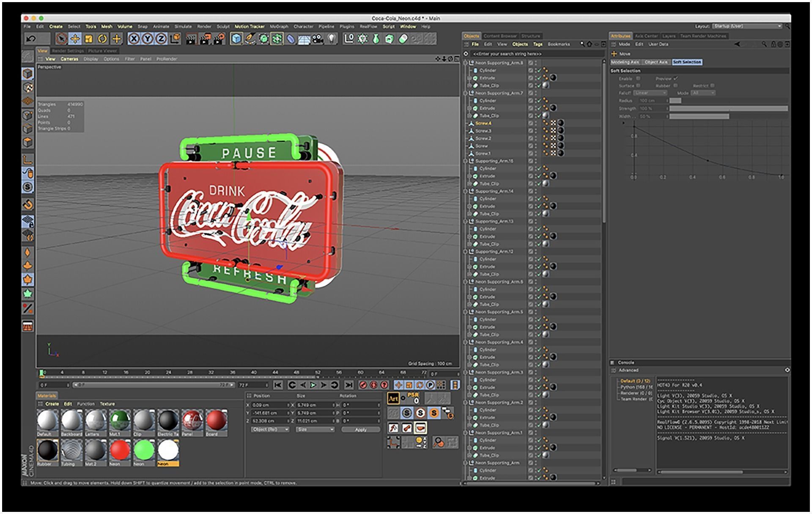Switch to Texture mode in left palette
Viewport: 812px width, 514px height.
[x=28, y=88]
